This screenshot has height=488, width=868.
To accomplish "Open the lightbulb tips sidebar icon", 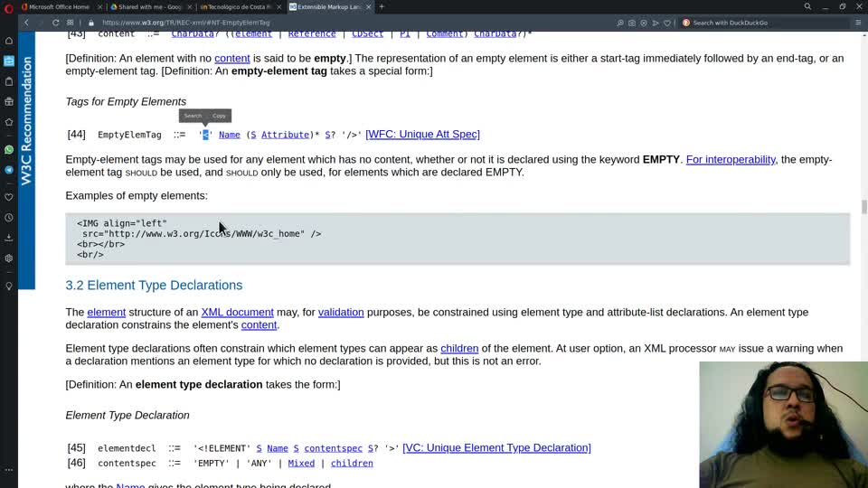I will pos(9,286).
